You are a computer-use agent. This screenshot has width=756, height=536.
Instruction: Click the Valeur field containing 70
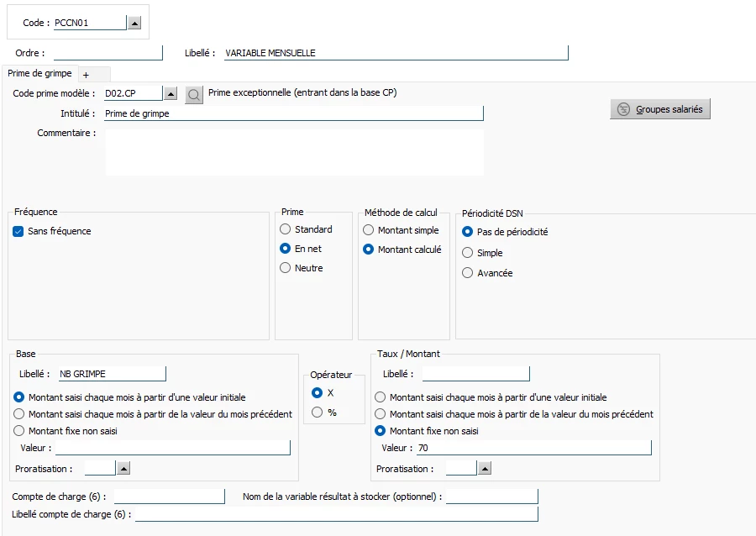[x=533, y=449]
